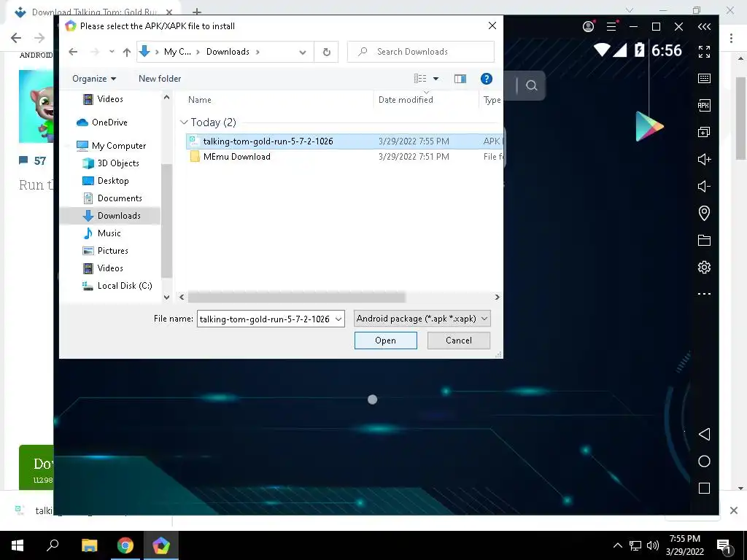Viewport: 747px width, 560px height.
Task: Increase volume using MEmu sidebar icon
Action: click(x=704, y=159)
